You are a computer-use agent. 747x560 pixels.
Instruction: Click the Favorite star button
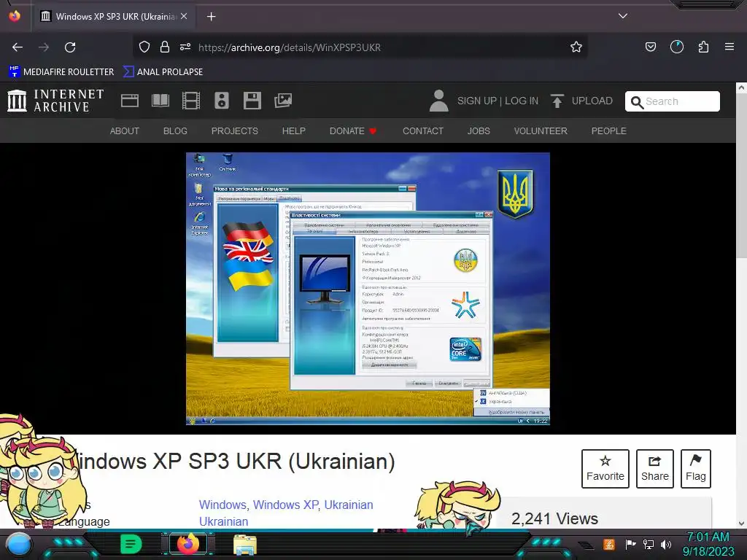coord(605,469)
